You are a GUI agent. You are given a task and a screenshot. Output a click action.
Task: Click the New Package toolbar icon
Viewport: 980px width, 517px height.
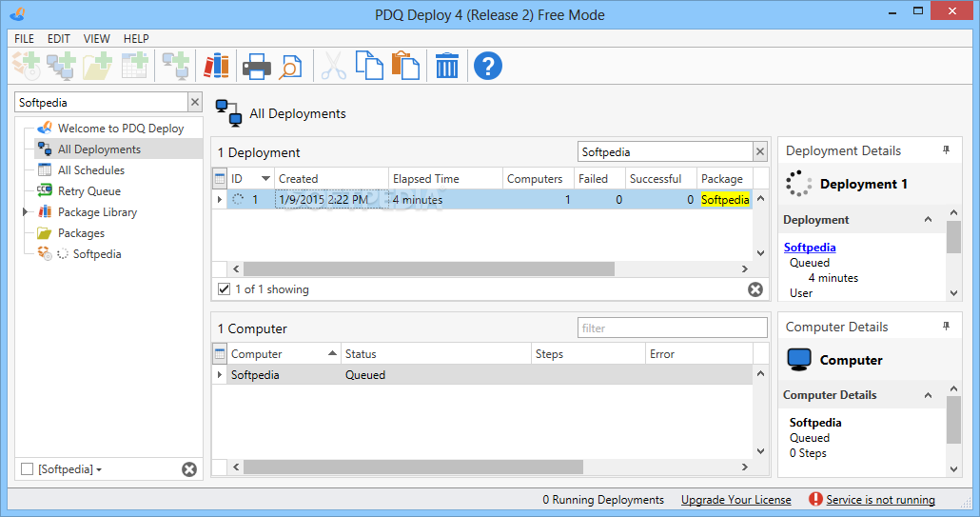(x=27, y=66)
